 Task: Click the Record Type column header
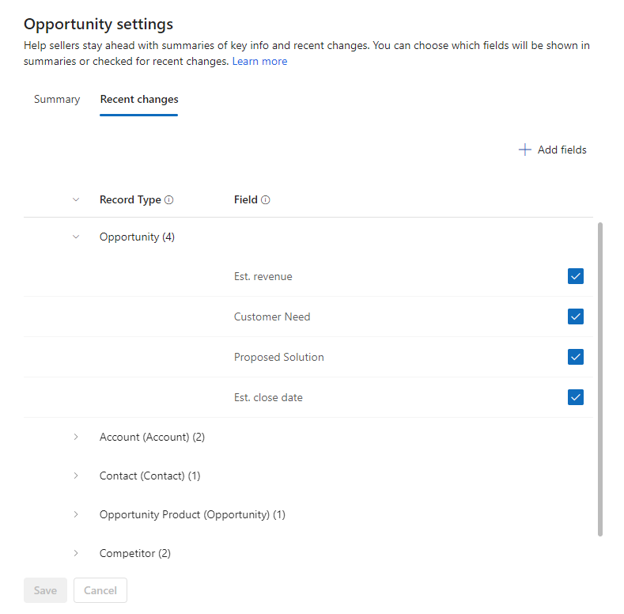[130, 200]
